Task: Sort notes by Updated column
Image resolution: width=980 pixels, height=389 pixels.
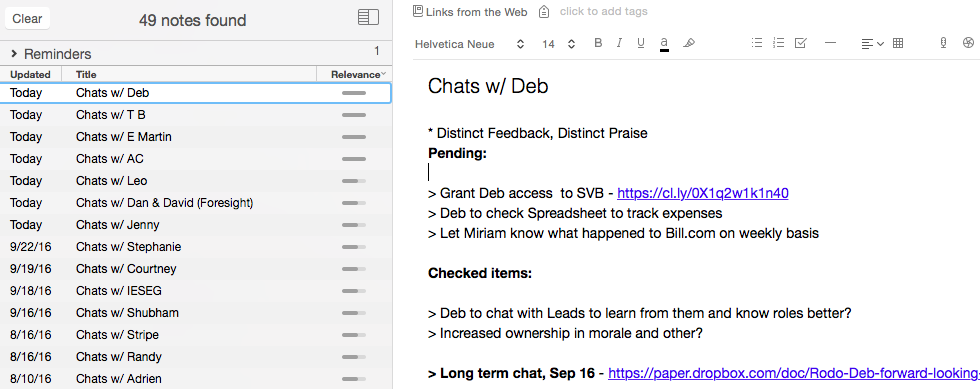Action: click(x=31, y=74)
